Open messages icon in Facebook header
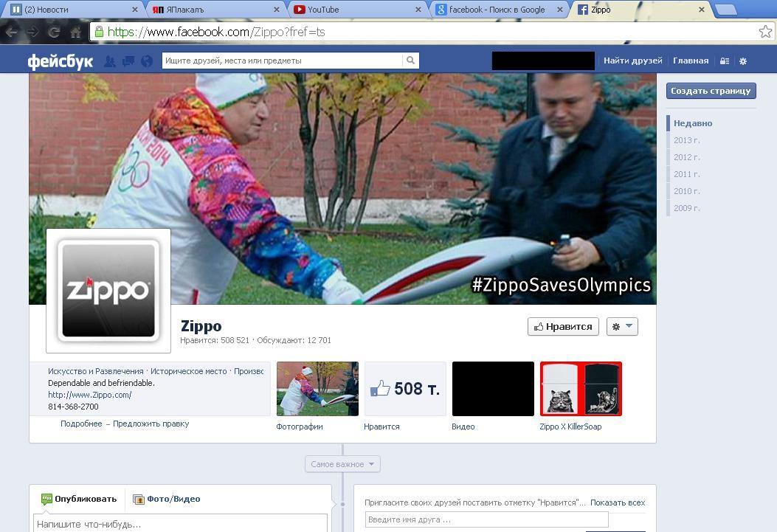The width and height of the screenshot is (777, 532). point(128,61)
